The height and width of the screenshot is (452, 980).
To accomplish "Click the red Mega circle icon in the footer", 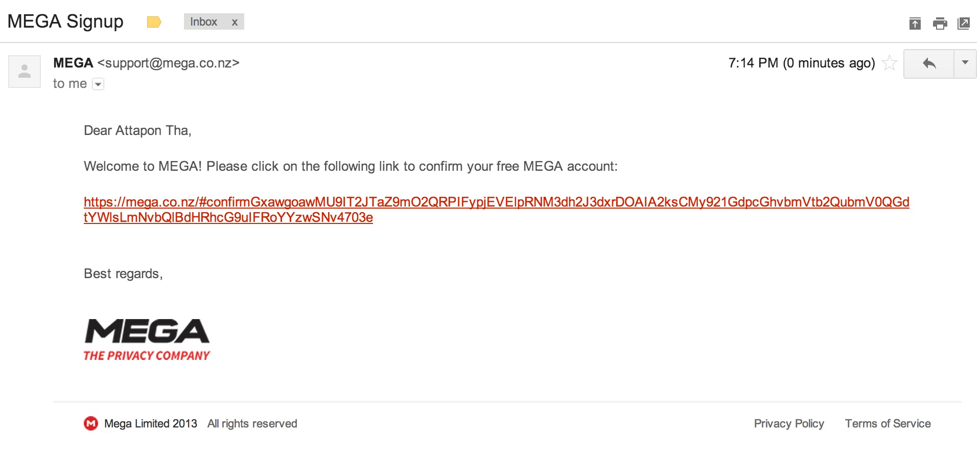I will (91, 423).
